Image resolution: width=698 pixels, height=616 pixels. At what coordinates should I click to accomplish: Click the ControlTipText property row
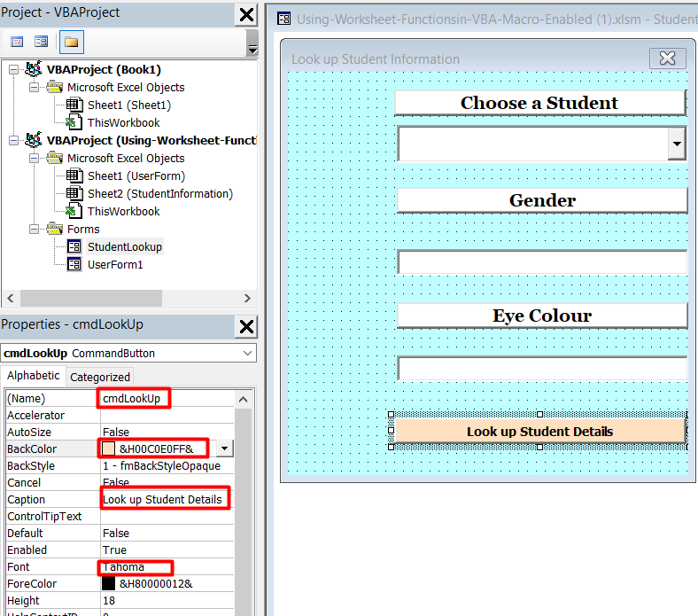pyautogui.click(x=120, y=516)
